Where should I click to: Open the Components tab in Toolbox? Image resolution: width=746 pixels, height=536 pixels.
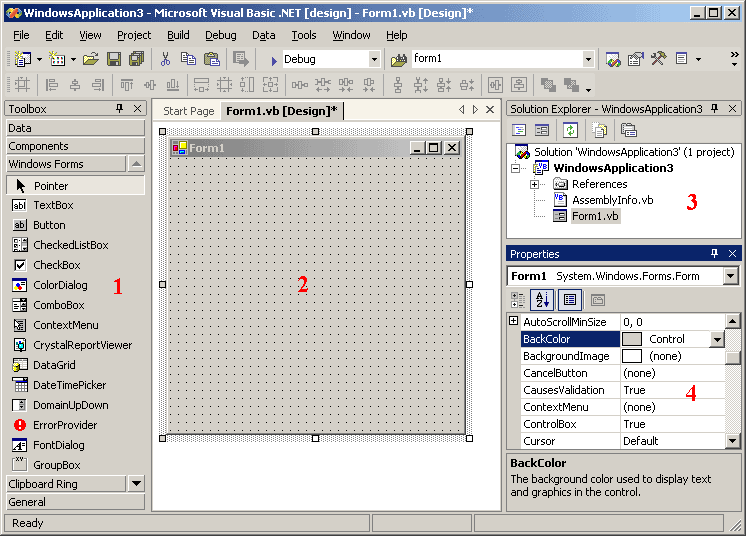click(x=76, y=146)
